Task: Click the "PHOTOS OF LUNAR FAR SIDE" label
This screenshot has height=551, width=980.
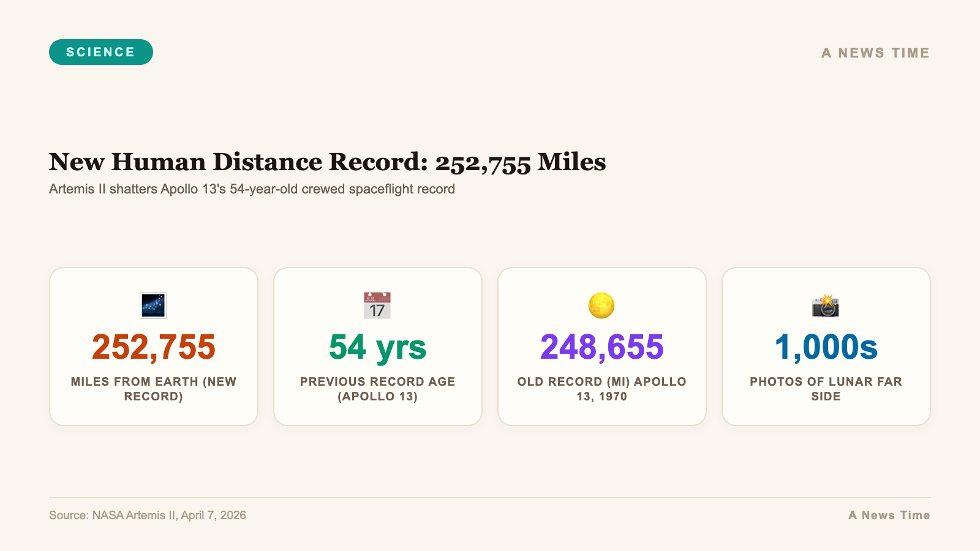Action: click(x=826, y=389)
